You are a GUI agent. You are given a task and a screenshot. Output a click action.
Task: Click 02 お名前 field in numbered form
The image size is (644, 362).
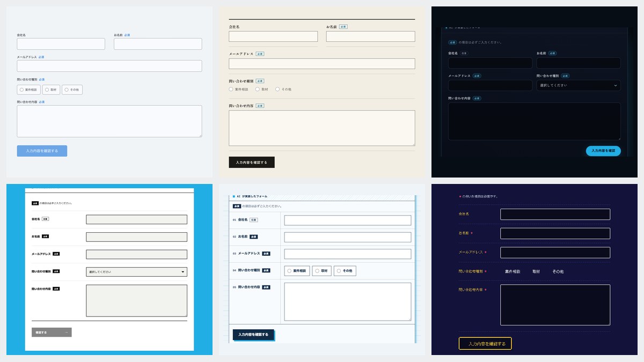tap(348, 237)
